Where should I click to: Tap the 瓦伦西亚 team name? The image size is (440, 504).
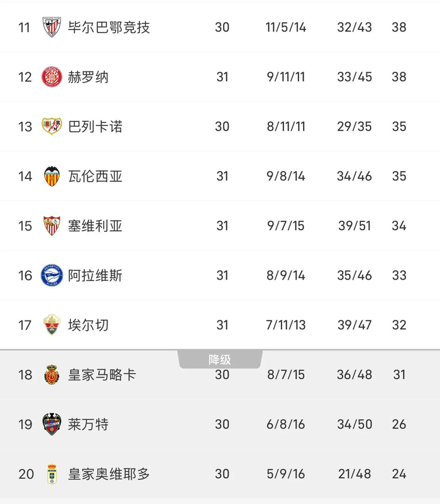tap(95, 177)
